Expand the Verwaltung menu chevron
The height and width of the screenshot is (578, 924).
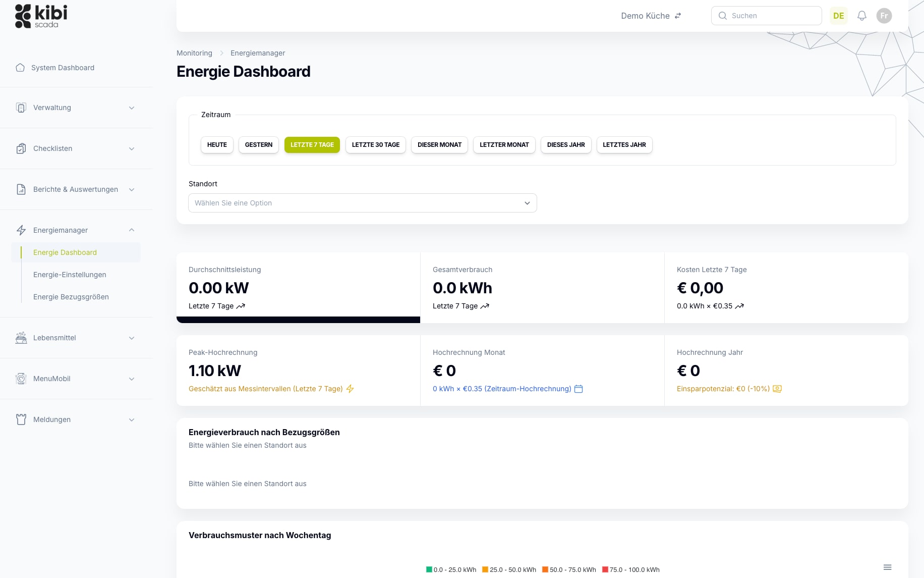(x=132, y=108)
